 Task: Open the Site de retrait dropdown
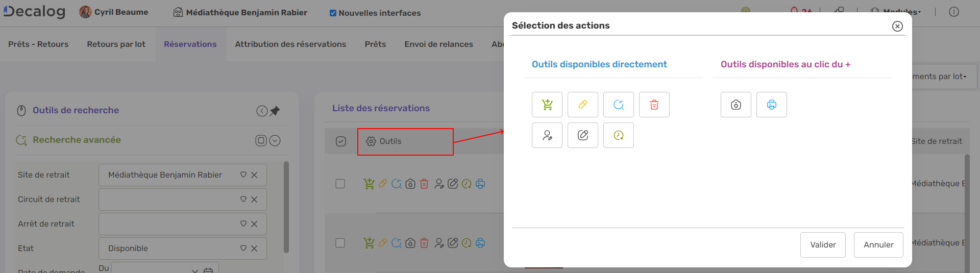click(243, 175)
